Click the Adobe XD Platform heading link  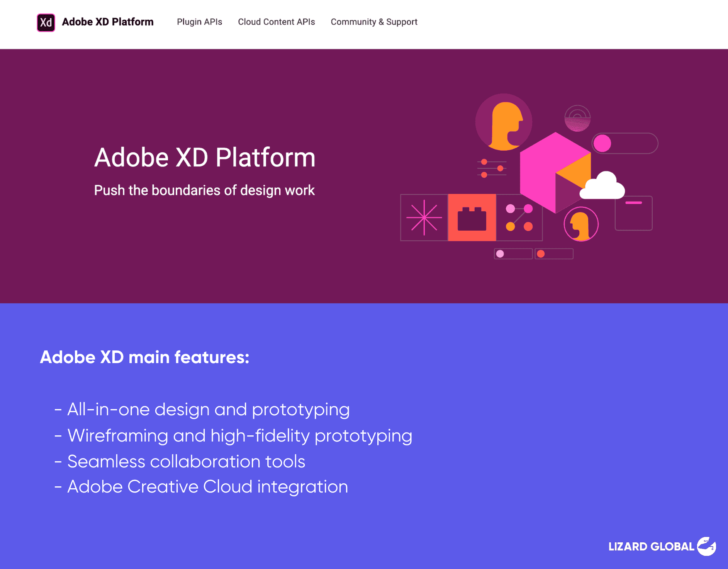coord(108,22)
